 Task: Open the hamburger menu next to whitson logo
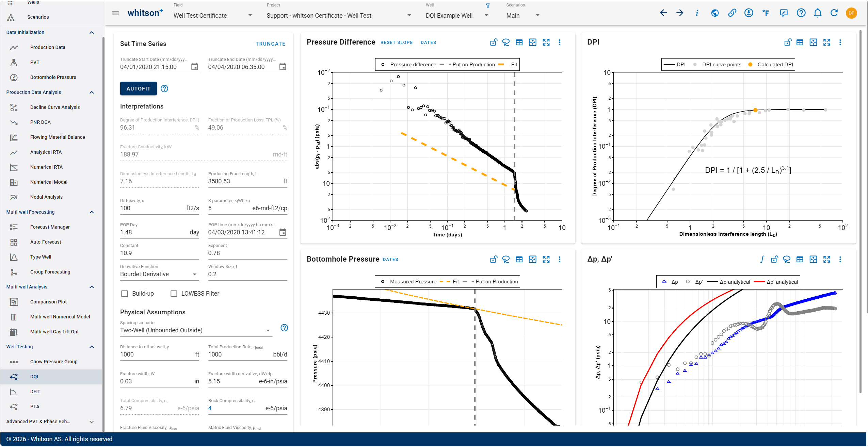[115, 13]
